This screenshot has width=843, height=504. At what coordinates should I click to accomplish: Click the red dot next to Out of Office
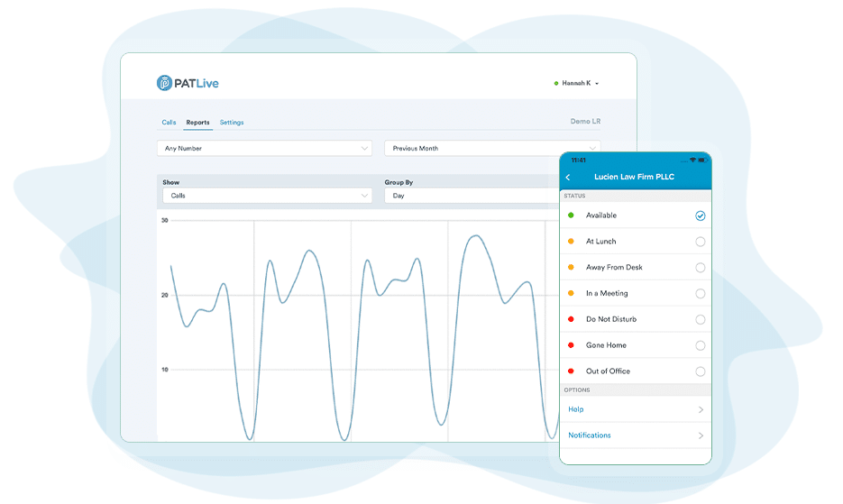point(571,371)
